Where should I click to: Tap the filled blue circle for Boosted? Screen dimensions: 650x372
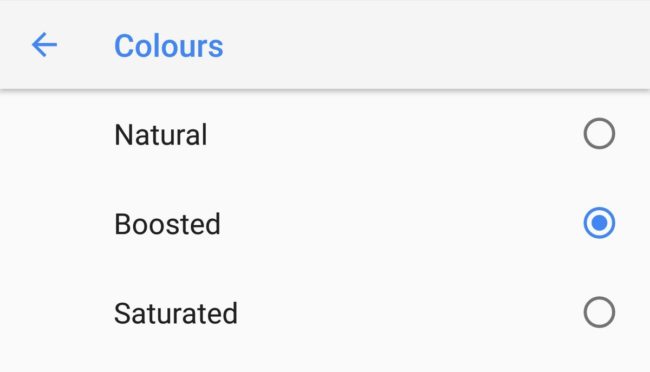[599, 223]
